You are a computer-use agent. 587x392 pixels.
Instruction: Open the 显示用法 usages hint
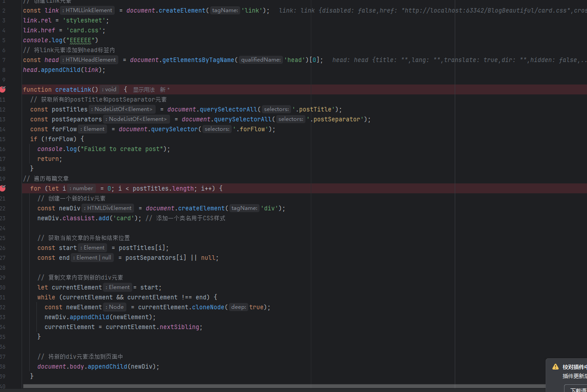[143, 89]
